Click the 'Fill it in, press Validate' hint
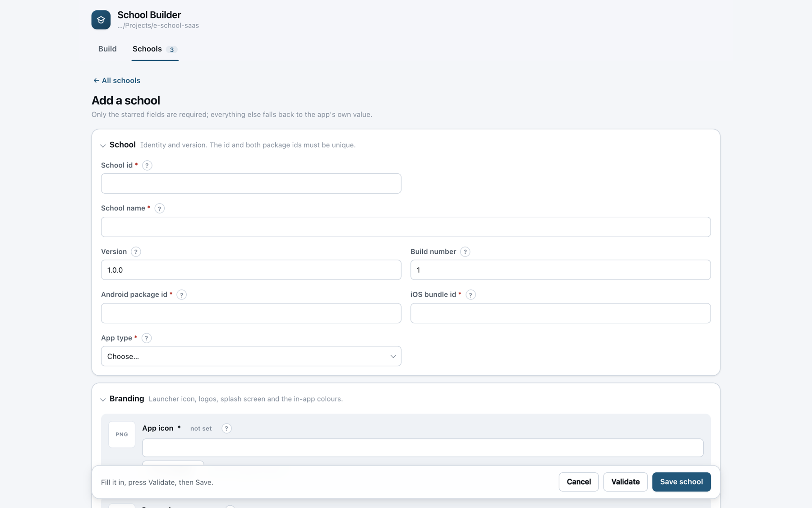Image resolution: width=812 pixels, height=508 pixels. (157, 482)
